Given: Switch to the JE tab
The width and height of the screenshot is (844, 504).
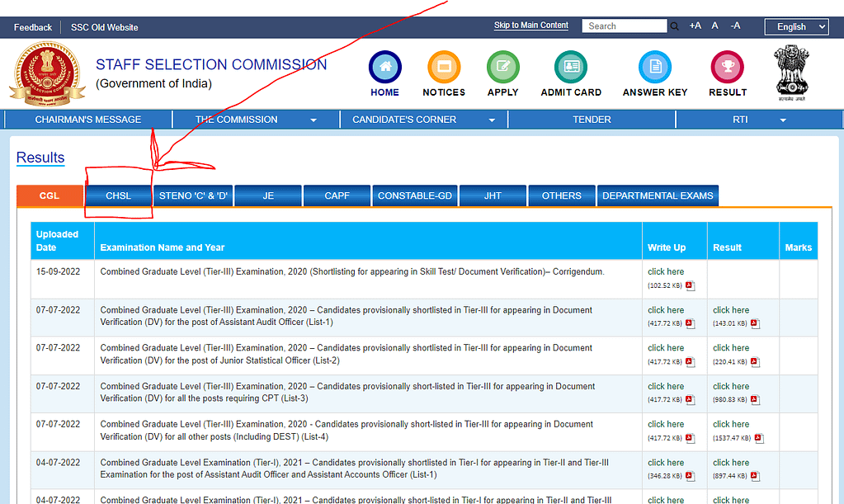Looking at the screenshot, I should click(x=268, y=195).
